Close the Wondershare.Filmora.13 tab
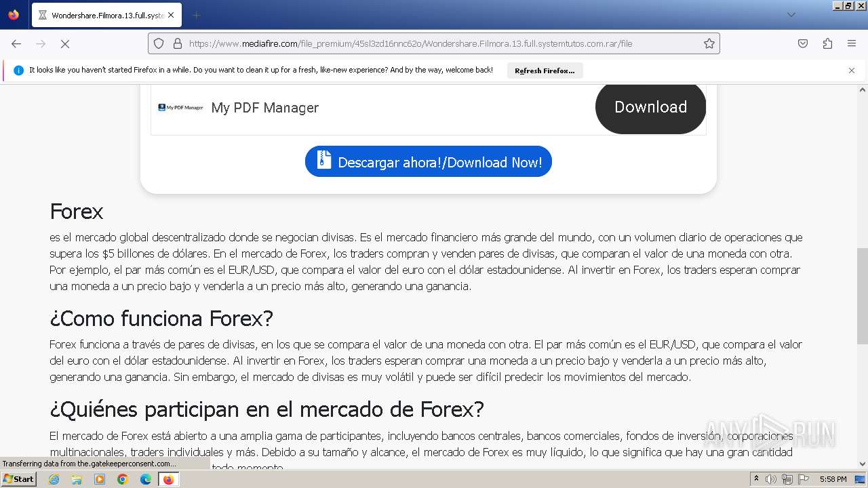Screen dimensions: 868x488 [170, 15]
